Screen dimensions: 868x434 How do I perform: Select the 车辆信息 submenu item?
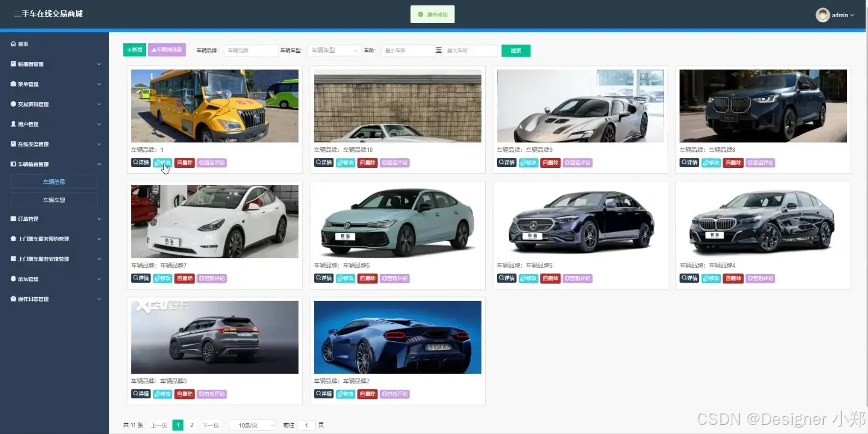coord(54,182)
